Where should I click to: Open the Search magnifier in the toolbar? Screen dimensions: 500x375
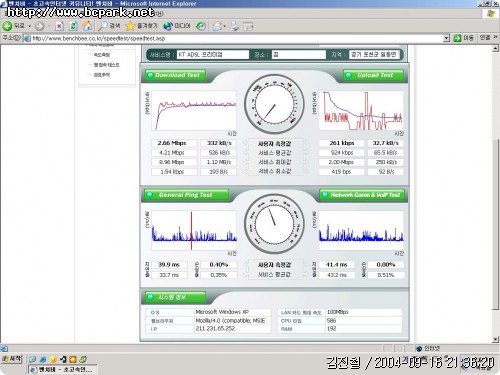110,26
